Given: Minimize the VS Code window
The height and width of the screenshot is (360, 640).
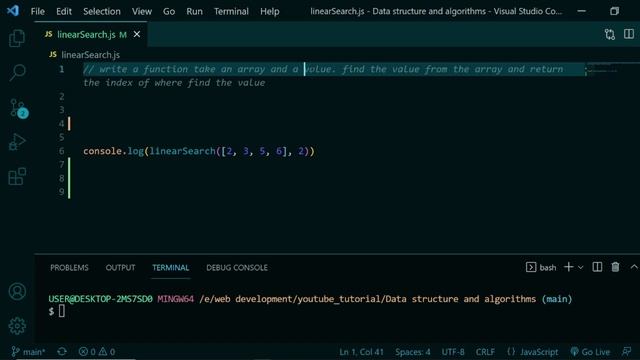Looking at the screenshot, I should coord(582,11).
